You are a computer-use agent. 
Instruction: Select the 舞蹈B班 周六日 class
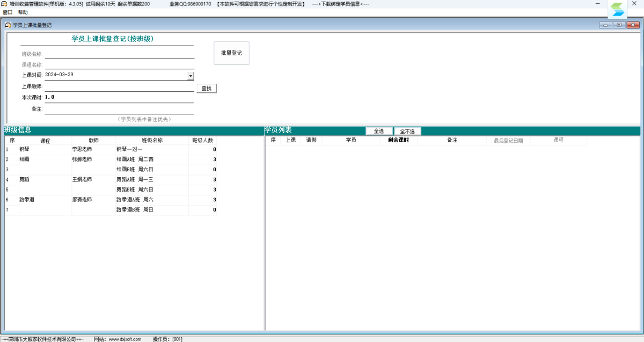coord(152,190)
